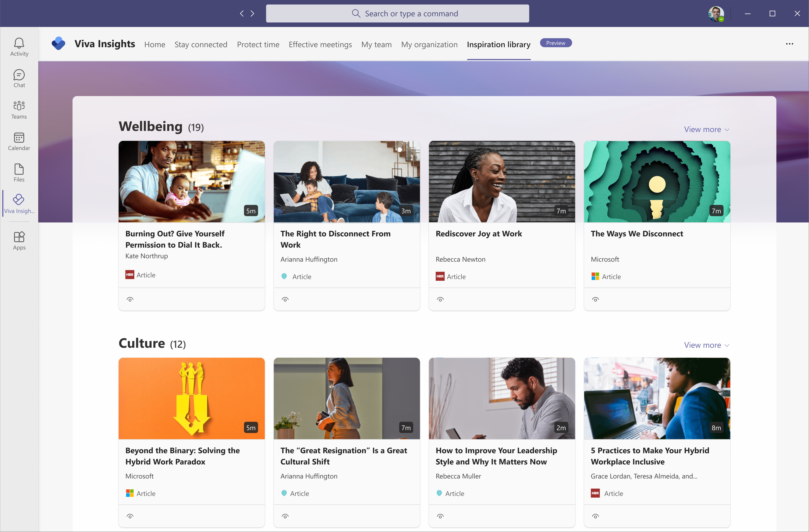809x532 pixels.
Task: Open Files in the sidebar
Action: coord(19,173)
